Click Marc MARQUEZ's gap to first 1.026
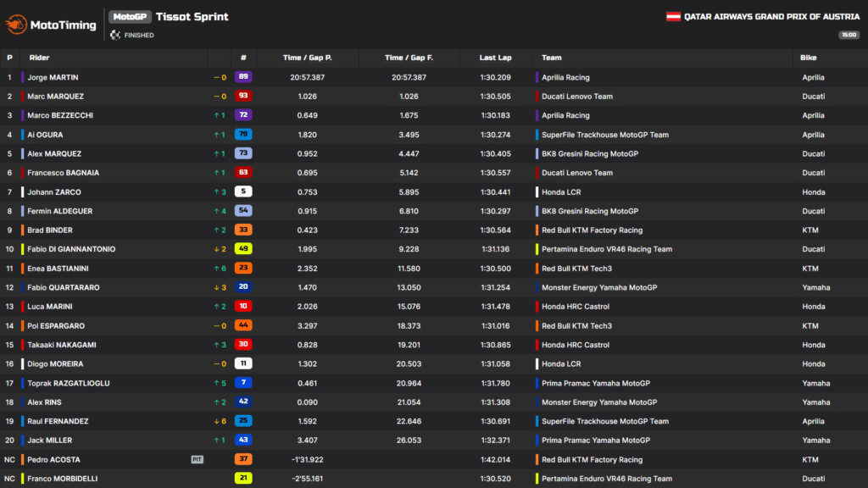The height and width of the screenshot is (488, 868). pos(409,97)
